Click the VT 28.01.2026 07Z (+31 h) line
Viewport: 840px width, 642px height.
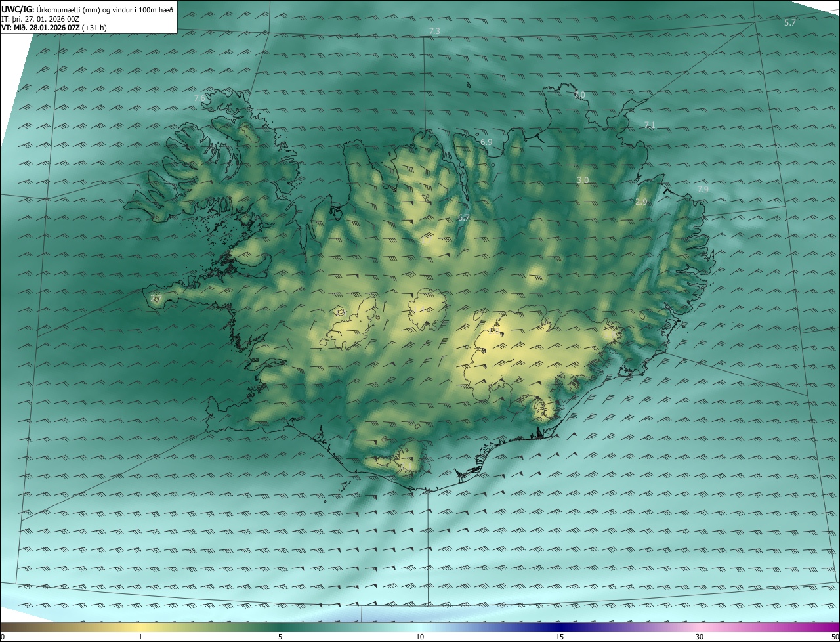[54, 28]
